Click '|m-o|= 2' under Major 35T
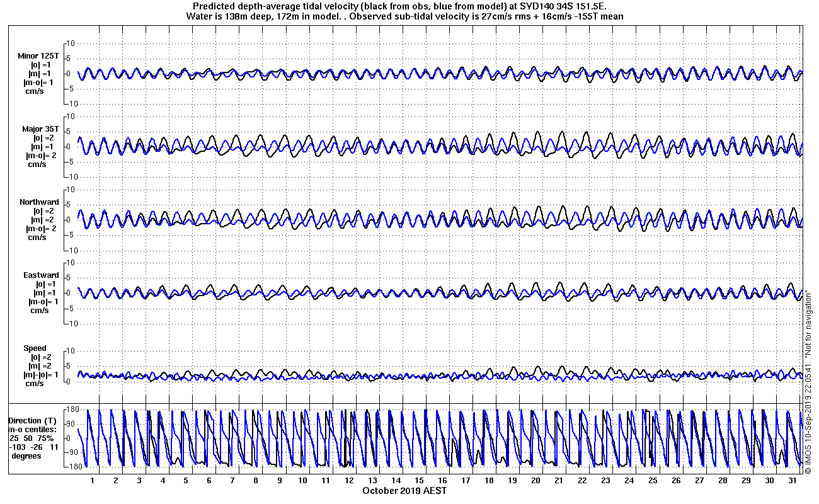Viewport: 819px width, 504px height. click(x=42, y=156)
